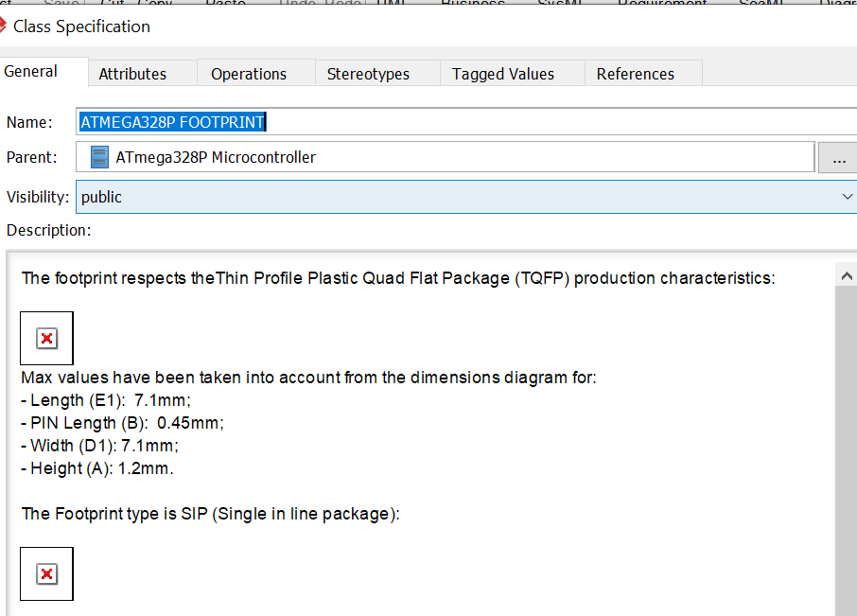857x616 pixels.
Task: Click the Description vertical scrollbar track
Action: [x=846, y=450]
